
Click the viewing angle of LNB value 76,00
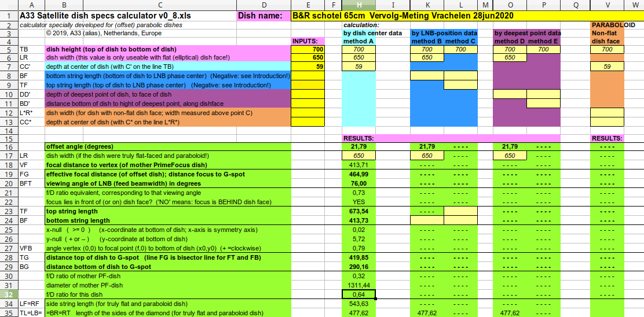[359, 183]
